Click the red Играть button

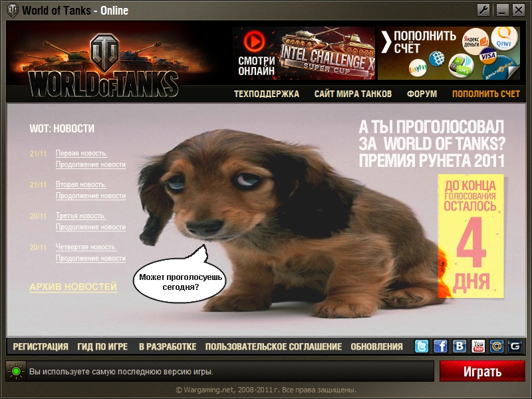pos(482,372)
